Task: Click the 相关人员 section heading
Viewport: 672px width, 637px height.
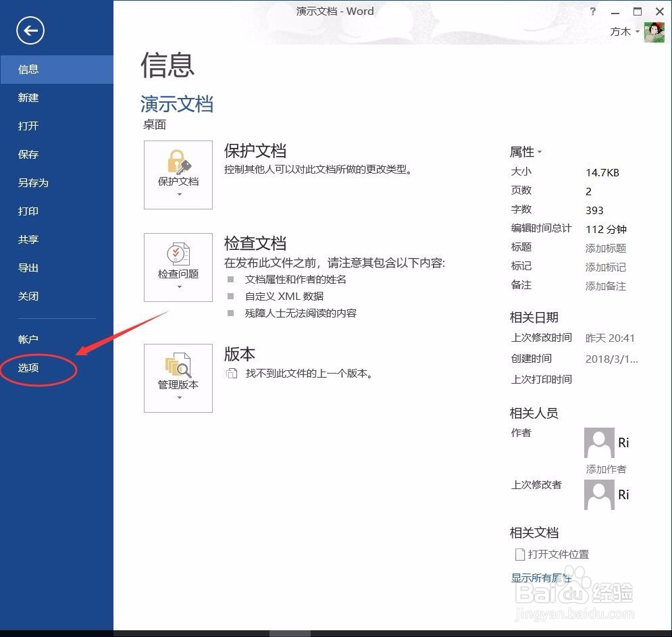Action: (x=534, y=413)
